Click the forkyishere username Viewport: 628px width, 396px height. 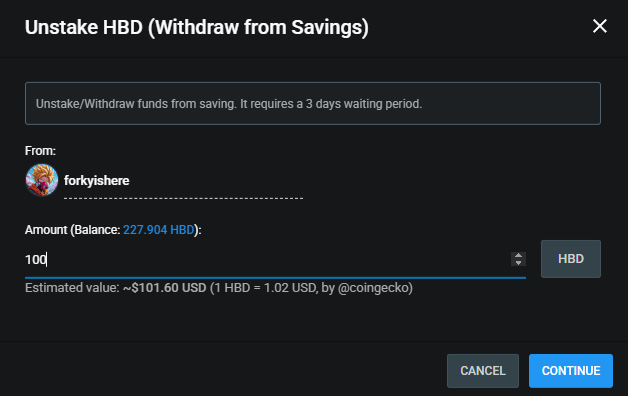point(97,181)
